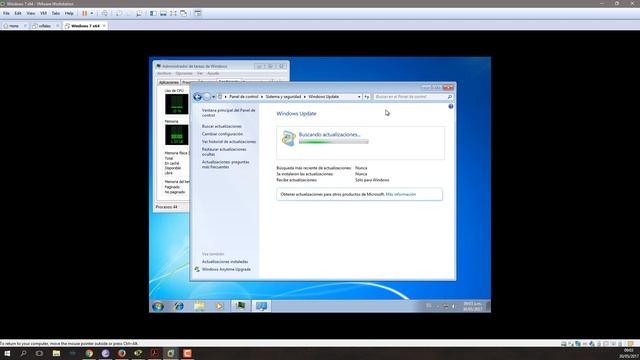Click the Windows 7 Start orb

pyautogui.click(x=158, y=306)
